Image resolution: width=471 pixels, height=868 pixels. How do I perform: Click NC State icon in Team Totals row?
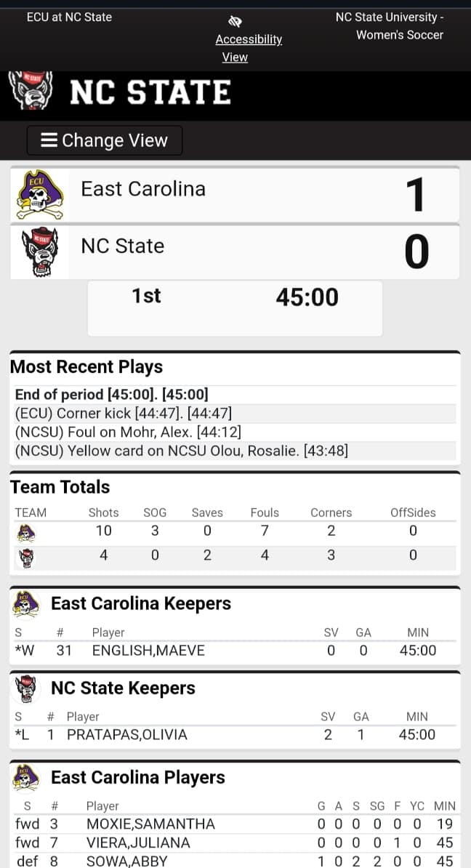click(25, 558)
